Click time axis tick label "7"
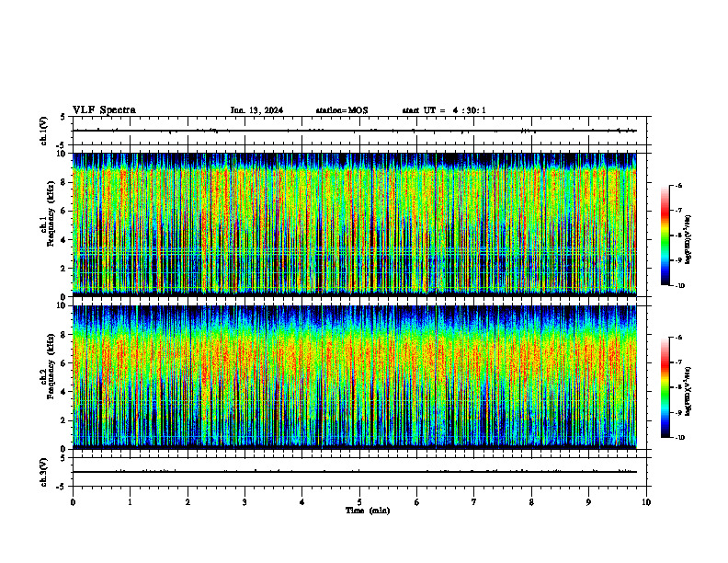The width and height of the screenshot is (728, 563). [474, 502]
